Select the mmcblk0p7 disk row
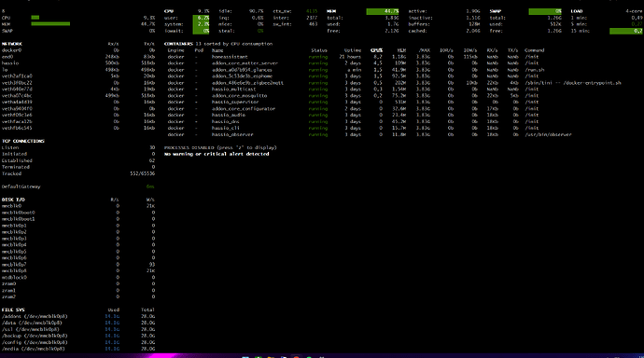Viewport: 644px width, 358px height. pyautogui.click(x=78, y=265)
